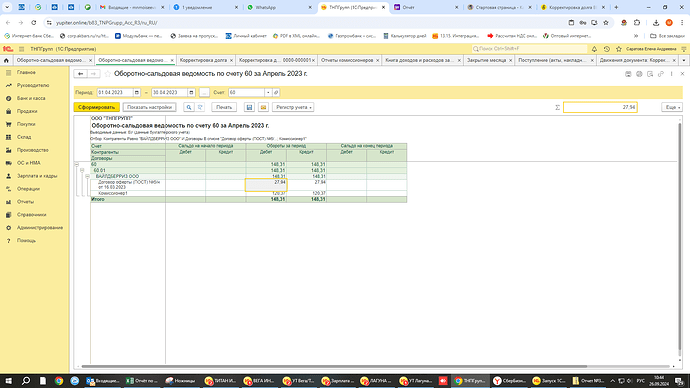690x388 pixels.
Task: Click the Итого debit total 148,31
Action: (x=278, y=200)
